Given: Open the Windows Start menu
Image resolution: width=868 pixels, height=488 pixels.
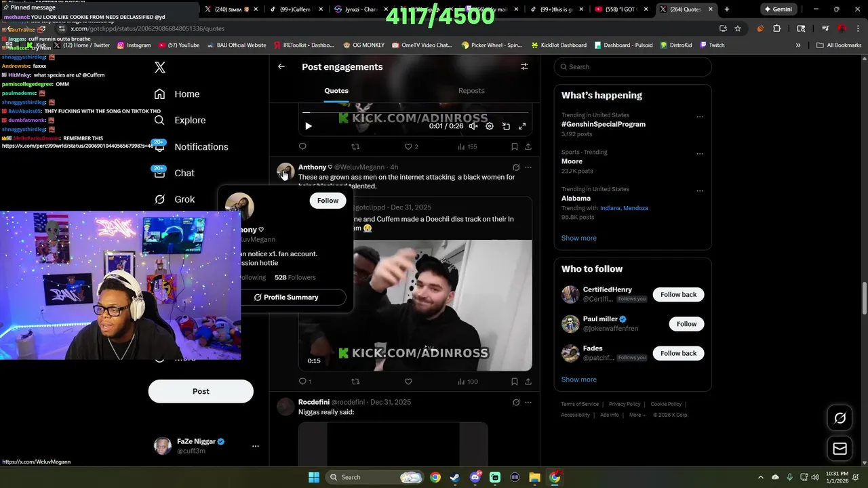Looking at the screenshot, I should tap(314, 477).
